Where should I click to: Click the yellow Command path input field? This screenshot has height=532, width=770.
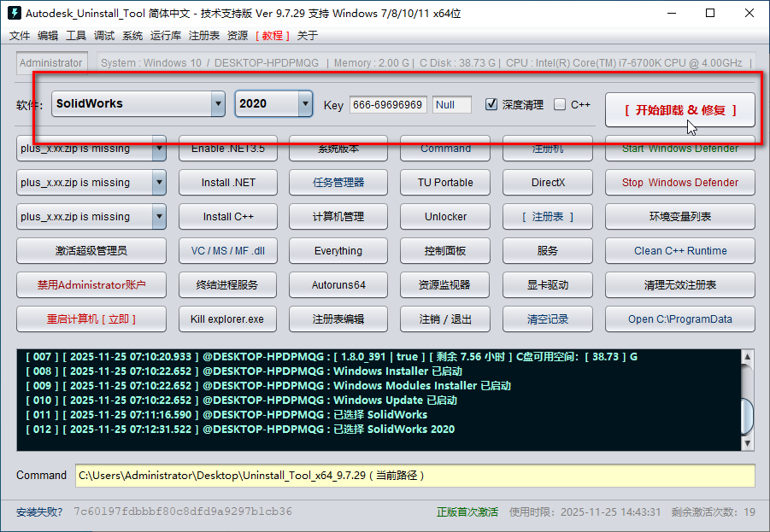click(x=415, y=476)
